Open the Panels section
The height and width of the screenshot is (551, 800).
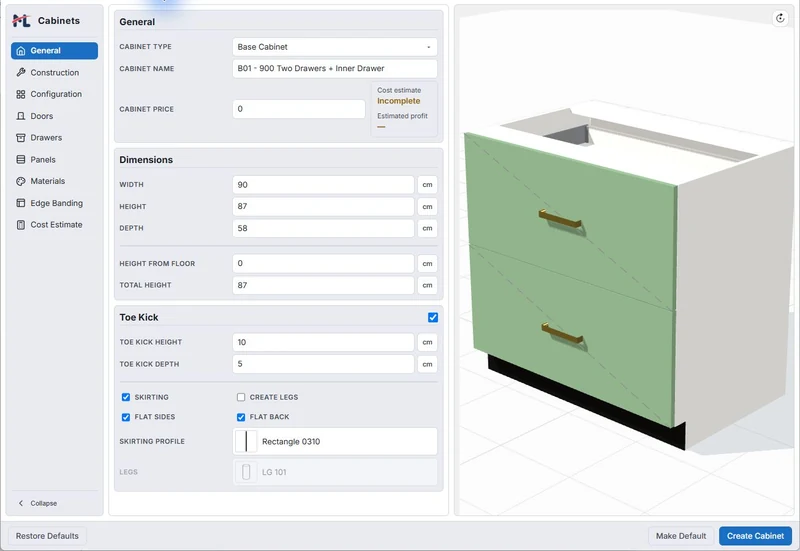pos(54,160)
